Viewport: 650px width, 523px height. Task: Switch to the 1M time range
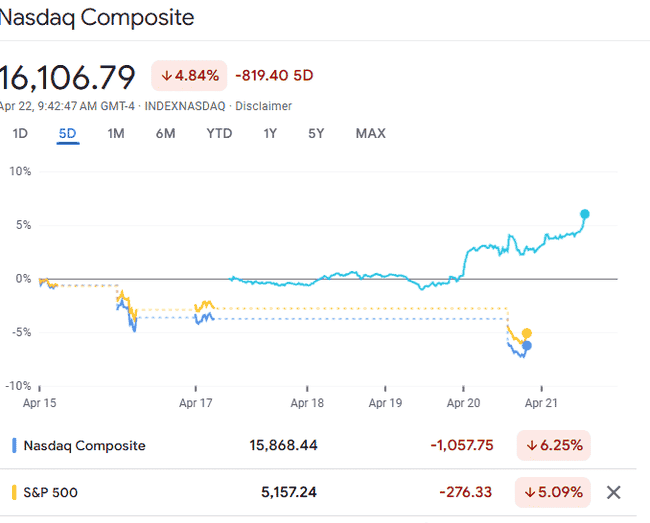tap(116, 134)
